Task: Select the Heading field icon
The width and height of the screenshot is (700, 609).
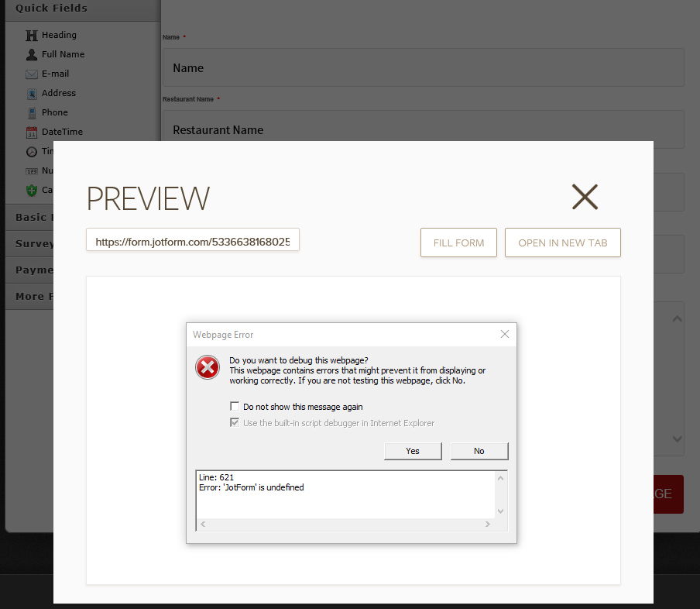Action: (x=31, y=36)
